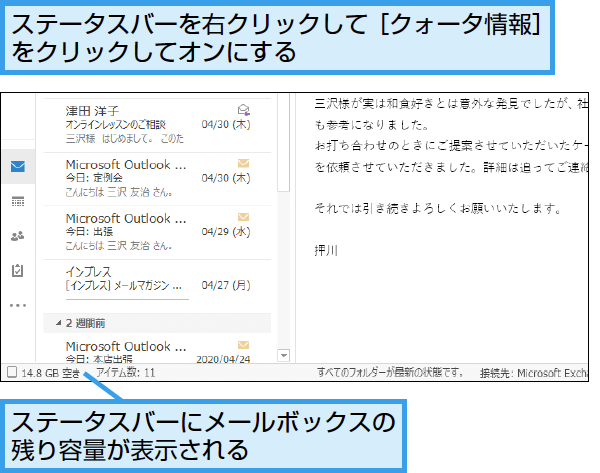Click the envelope icon on the 本店出張 message
This screenshot has width=600, height=473.
tap(243, 345)
